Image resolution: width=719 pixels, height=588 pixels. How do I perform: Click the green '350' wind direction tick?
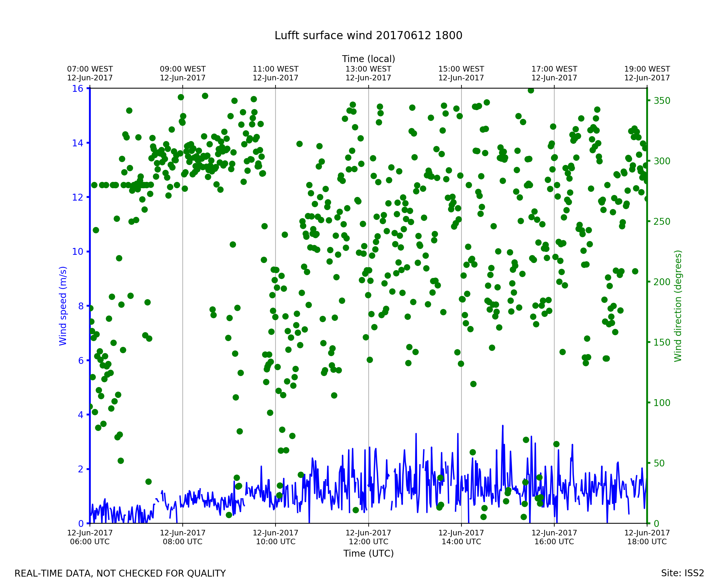(662, 101)
